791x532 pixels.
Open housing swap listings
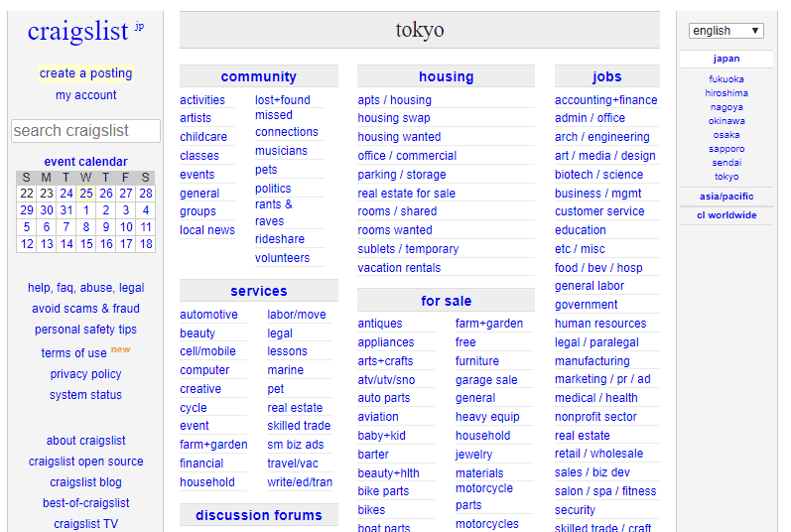(x=394, y=118)
